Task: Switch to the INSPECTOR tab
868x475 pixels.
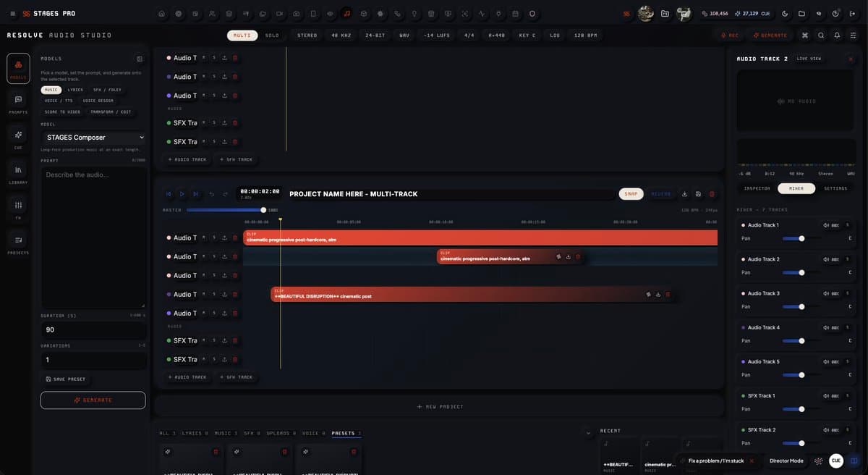Action: coord(757,188)
